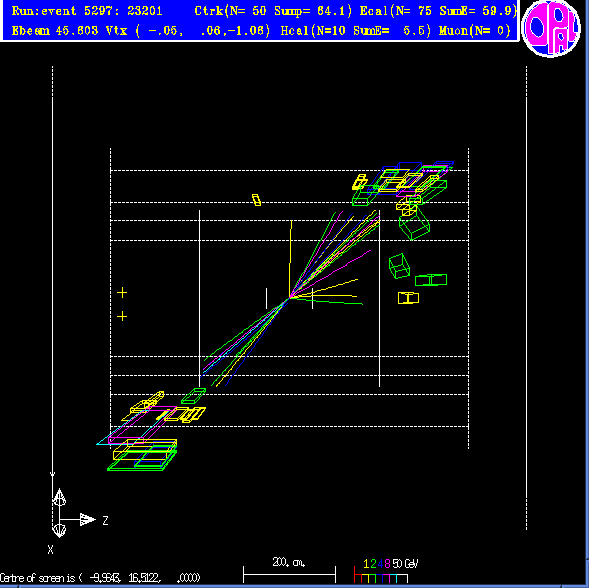Click the Z axis arrow indicator
Screen dimensions: 589x588
88,520
